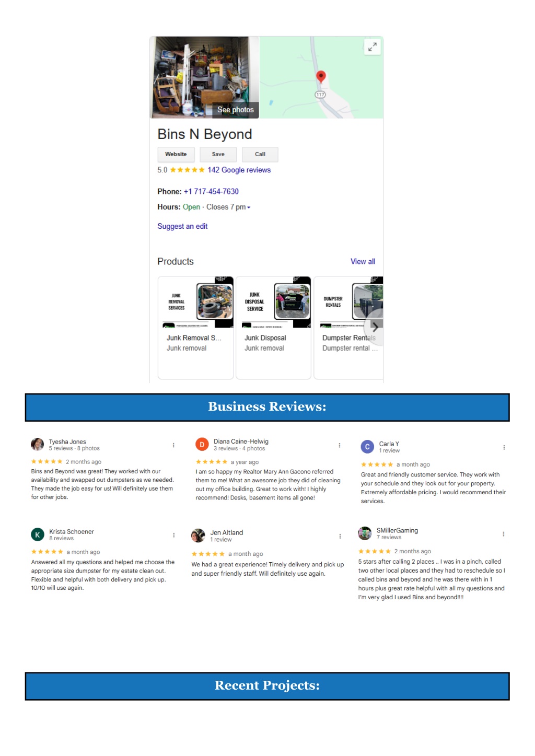Expand the hours dropdown arrow next to Closes 7 pm
Screen dimensions: 535x756
[249, 207]
